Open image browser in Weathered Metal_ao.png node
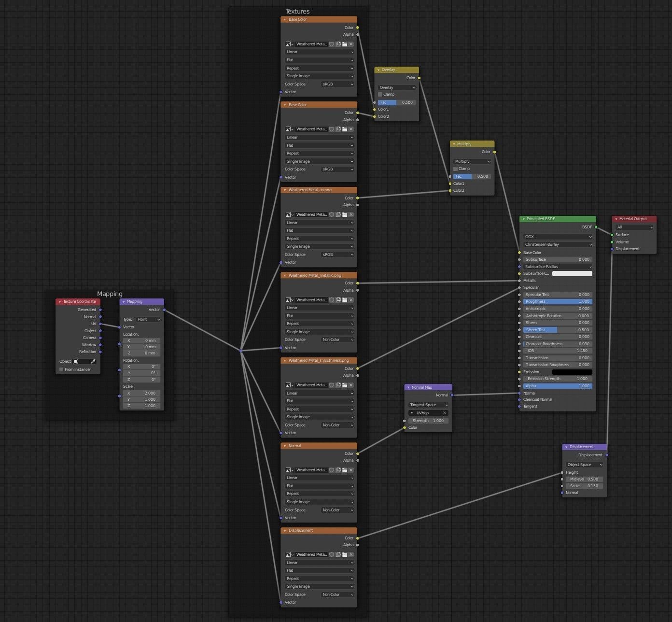 [x=289, y=214]
